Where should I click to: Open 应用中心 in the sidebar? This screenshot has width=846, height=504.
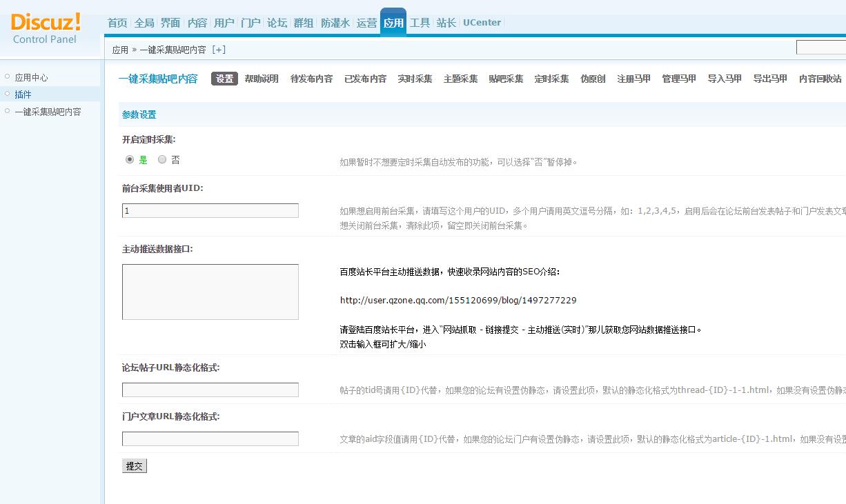tap(31, 78)
